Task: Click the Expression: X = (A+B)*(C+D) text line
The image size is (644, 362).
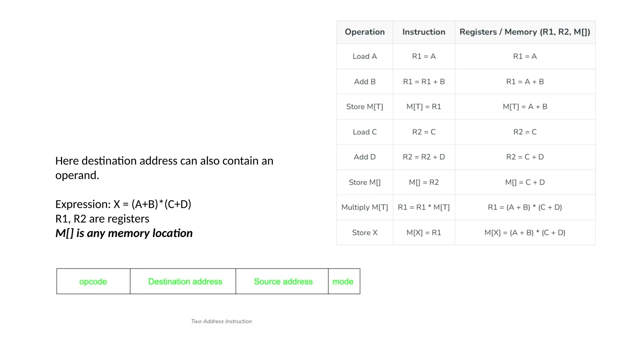Action: pos(123,204)
